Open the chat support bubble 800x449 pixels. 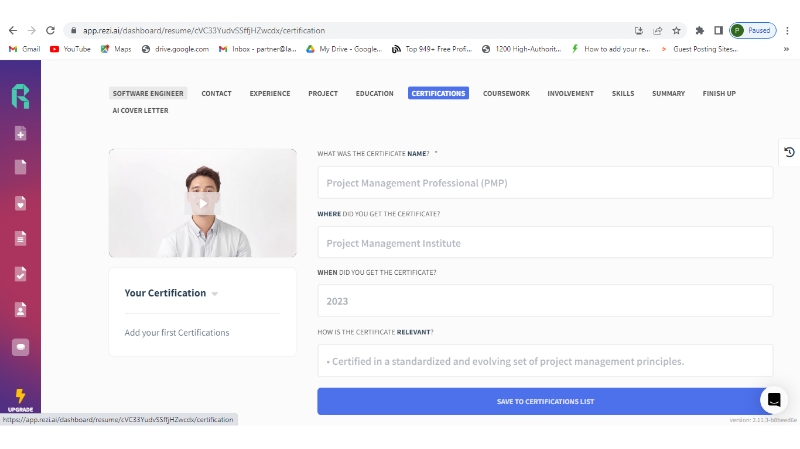click(773, 399)
